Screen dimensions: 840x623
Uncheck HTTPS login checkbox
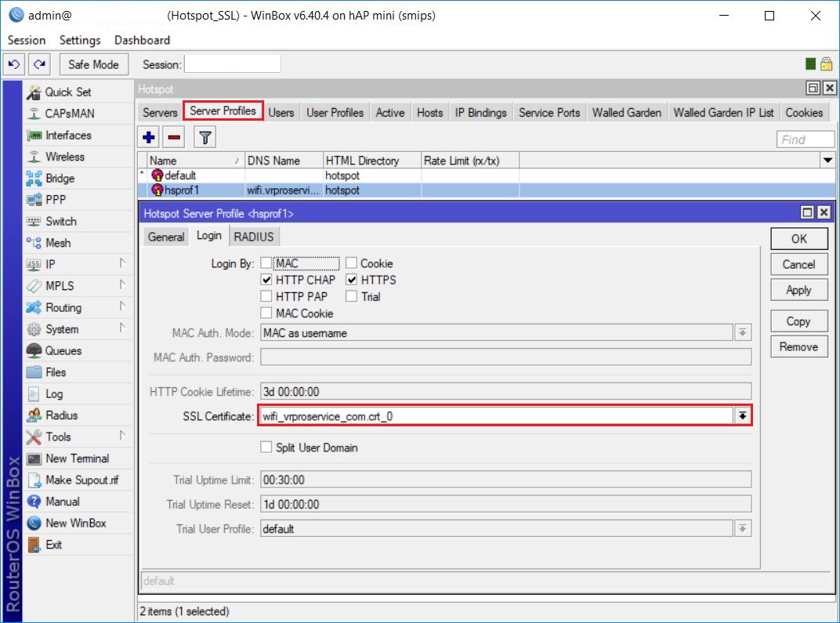[x=351, y=280]
